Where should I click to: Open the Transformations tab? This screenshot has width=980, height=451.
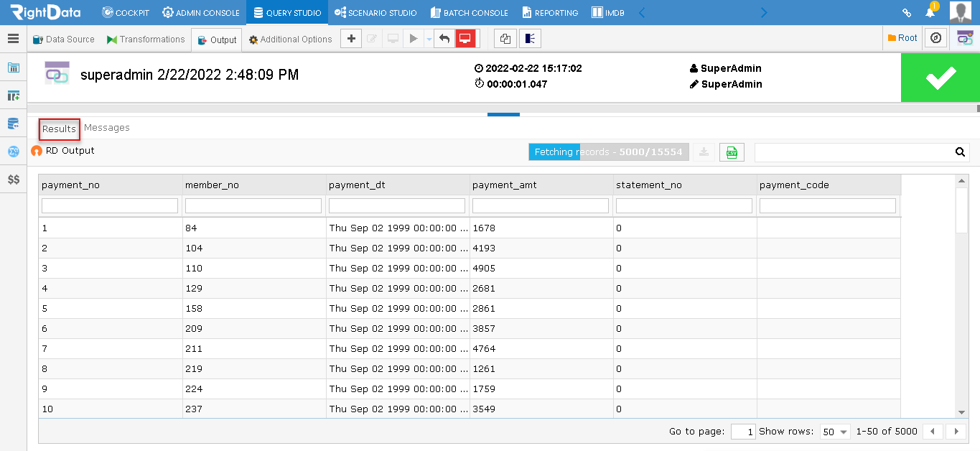(x=146, y=39)
